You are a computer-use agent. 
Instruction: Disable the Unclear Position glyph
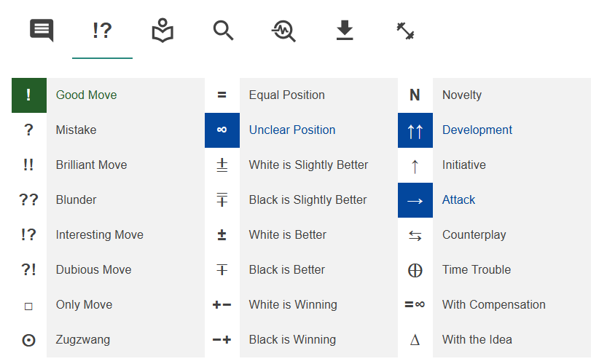point(301,130)
